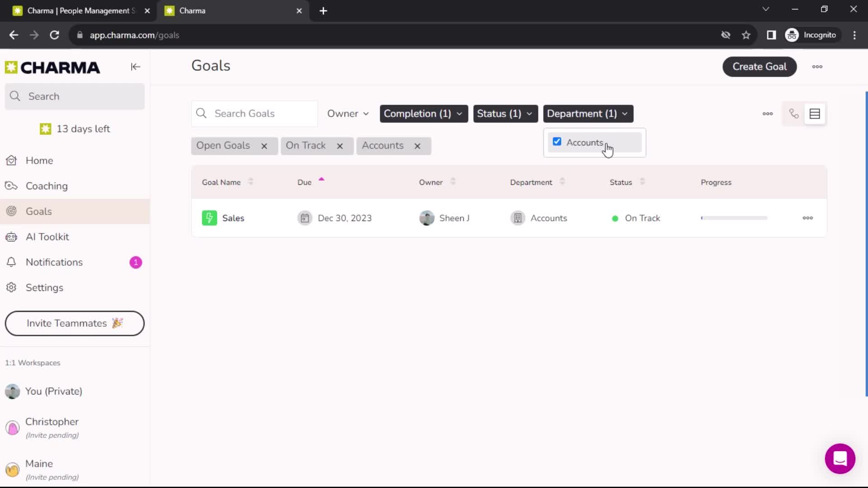Expand the Completion filter dropdown
This screenshot has height=488, width=868.
(423, 113)
